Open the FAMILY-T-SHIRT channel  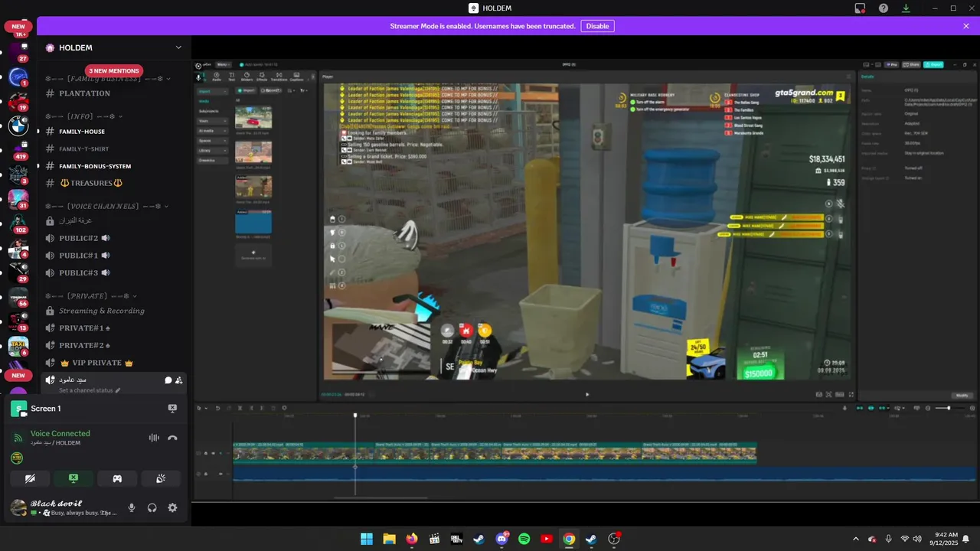point(112,148)
